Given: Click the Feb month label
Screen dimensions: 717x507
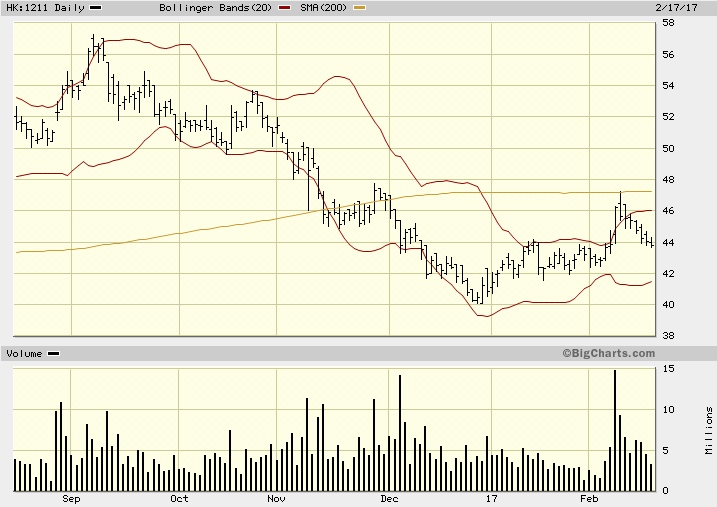Looking at the screenshot, I should coord(589,498).
